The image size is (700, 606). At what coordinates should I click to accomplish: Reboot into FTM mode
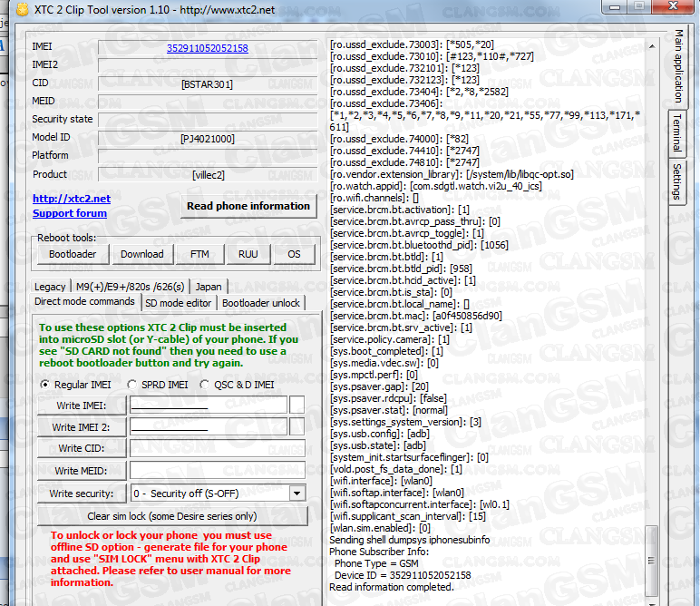199,254
